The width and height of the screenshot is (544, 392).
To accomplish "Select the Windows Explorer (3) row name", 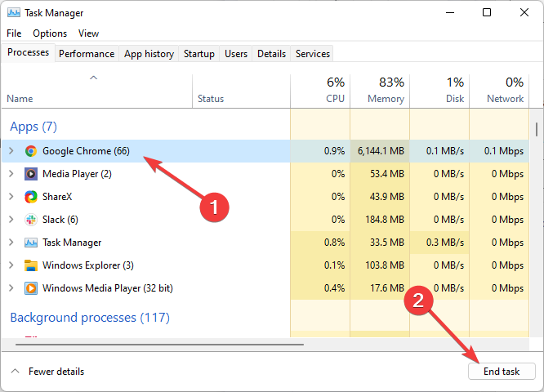I will click(88, 265).
